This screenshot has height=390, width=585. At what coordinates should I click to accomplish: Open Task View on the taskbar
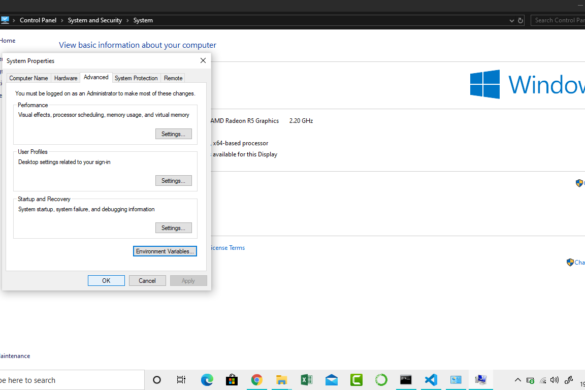181,380
